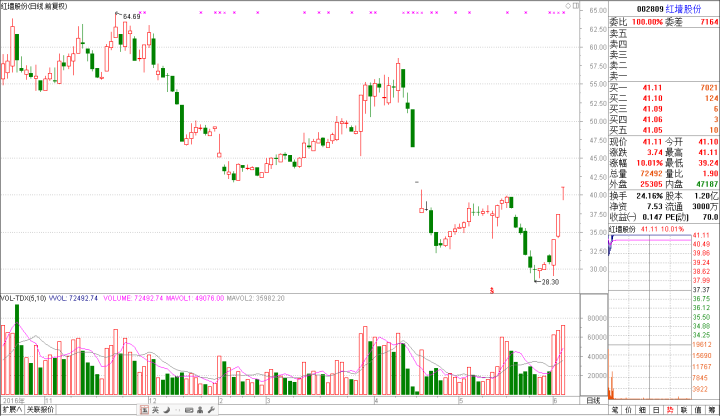Click 涨幅 value 10.01%
Image resolution: width=720 pixels, height=416 pixels.
(x=649, y=163)
